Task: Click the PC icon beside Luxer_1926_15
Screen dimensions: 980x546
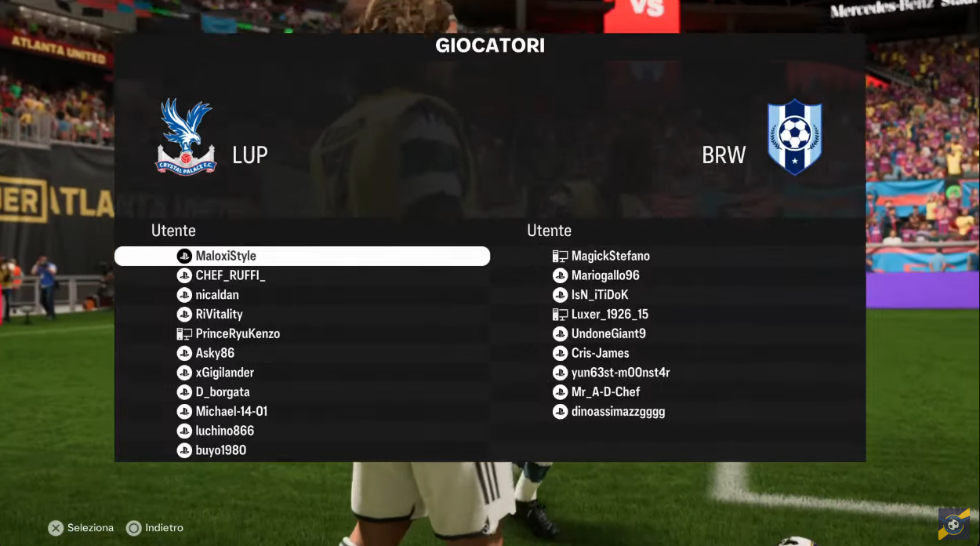Action: [x=560, y=315]
